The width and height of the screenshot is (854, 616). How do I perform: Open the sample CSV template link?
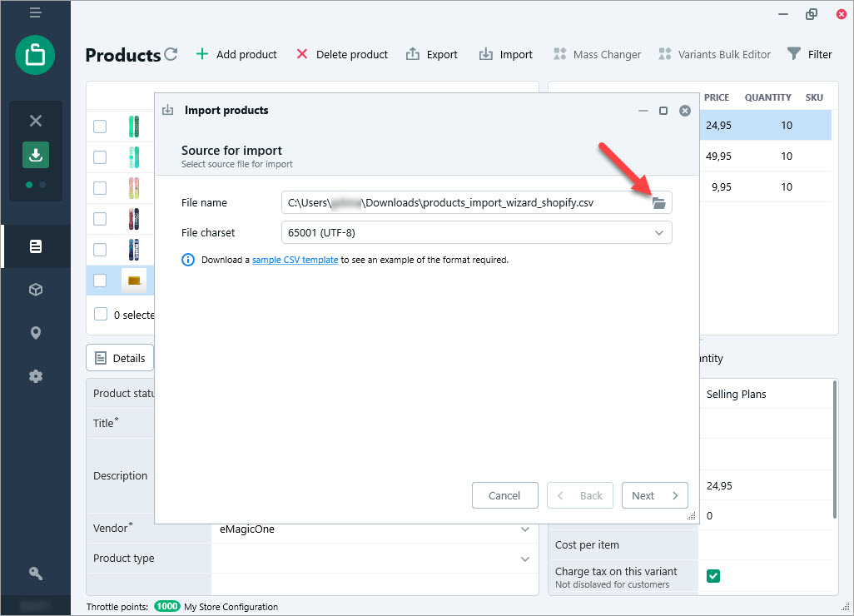coord(295,260)
